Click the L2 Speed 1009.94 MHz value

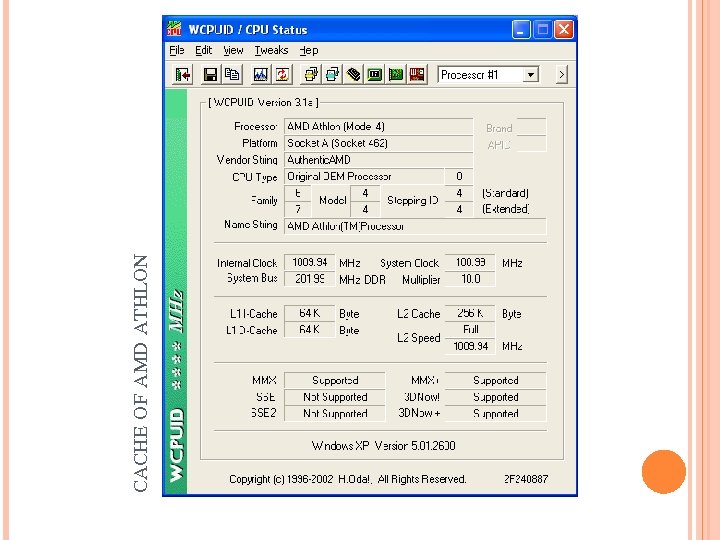pyautogui.click(x=470, y=346)
